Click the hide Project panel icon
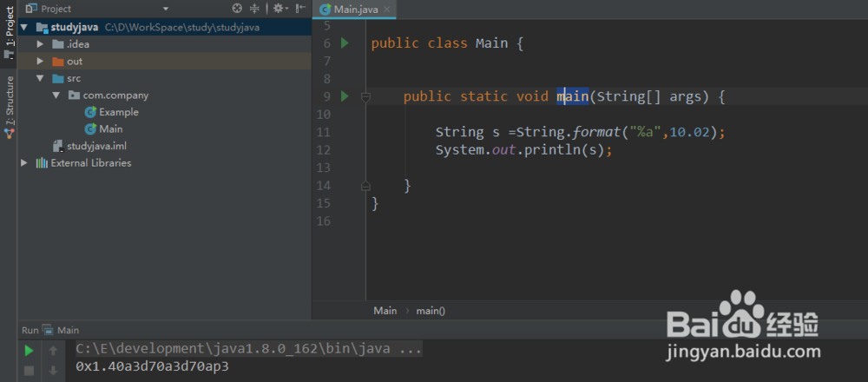 300,9
